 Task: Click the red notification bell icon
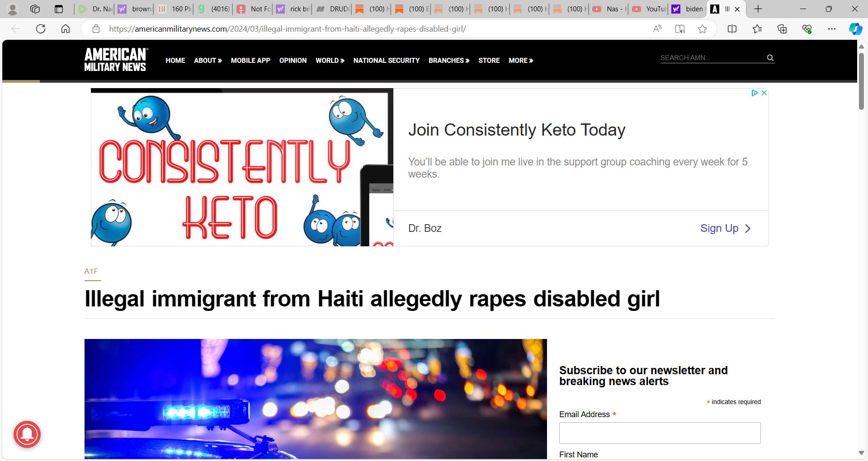point(27,434)
